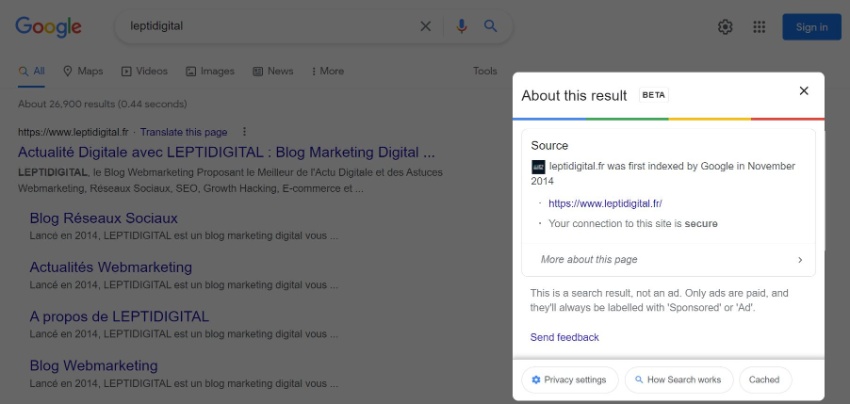Open the More search categories dropdown
This screenshot has width=850, height=404.
[327, 71]
